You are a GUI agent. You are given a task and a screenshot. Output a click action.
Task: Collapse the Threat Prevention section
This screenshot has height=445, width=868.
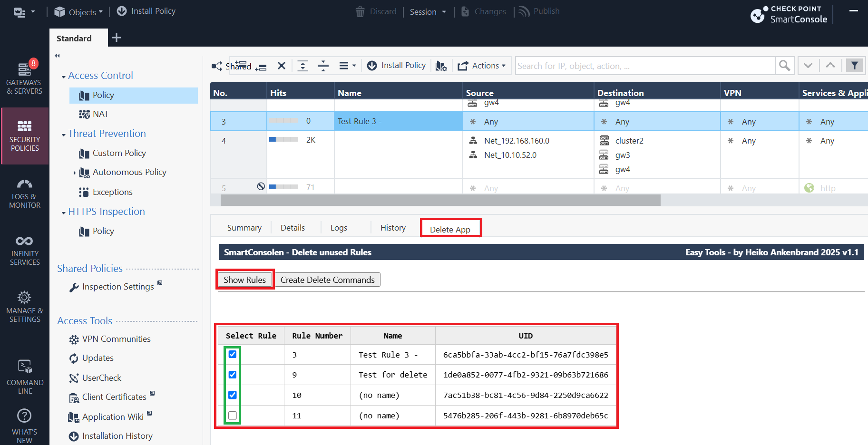tap(64, 135)
